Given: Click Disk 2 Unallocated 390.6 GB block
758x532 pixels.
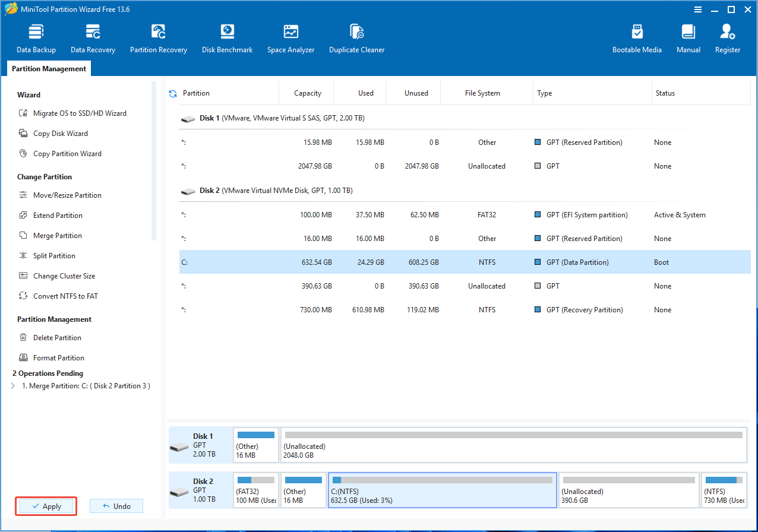Looking at the screenshot, I should [x=629, y=490].
